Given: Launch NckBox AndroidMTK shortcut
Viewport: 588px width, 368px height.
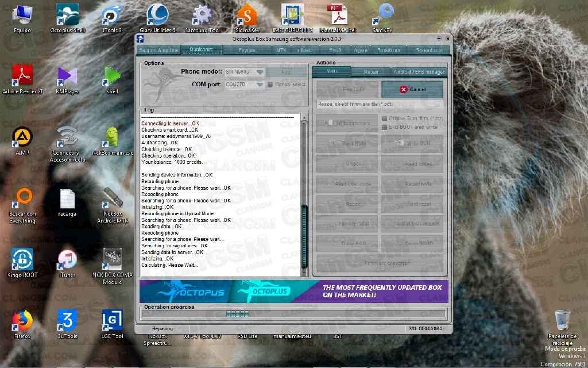Looking at the screenshot, I should pyautogui.click(x=112, y=206).
